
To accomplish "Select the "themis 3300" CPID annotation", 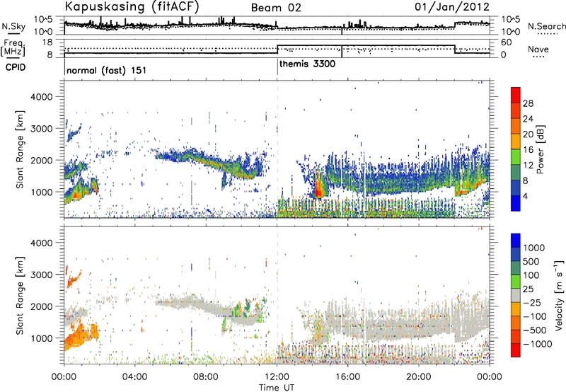I will tap(308, 64).
